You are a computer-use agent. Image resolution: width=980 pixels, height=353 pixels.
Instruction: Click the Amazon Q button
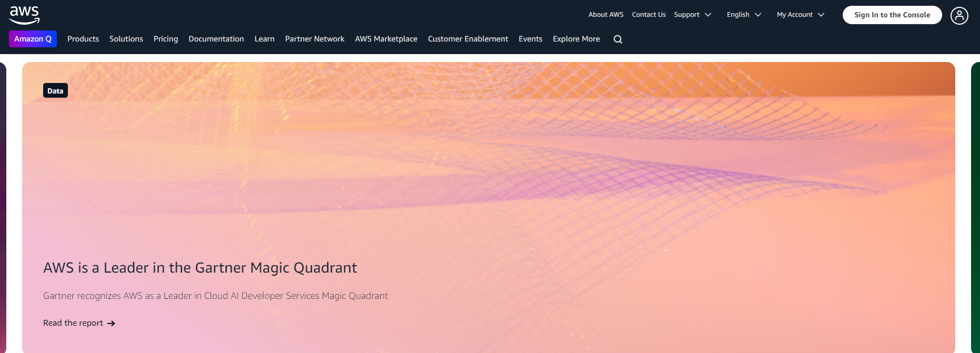point(33,39)
